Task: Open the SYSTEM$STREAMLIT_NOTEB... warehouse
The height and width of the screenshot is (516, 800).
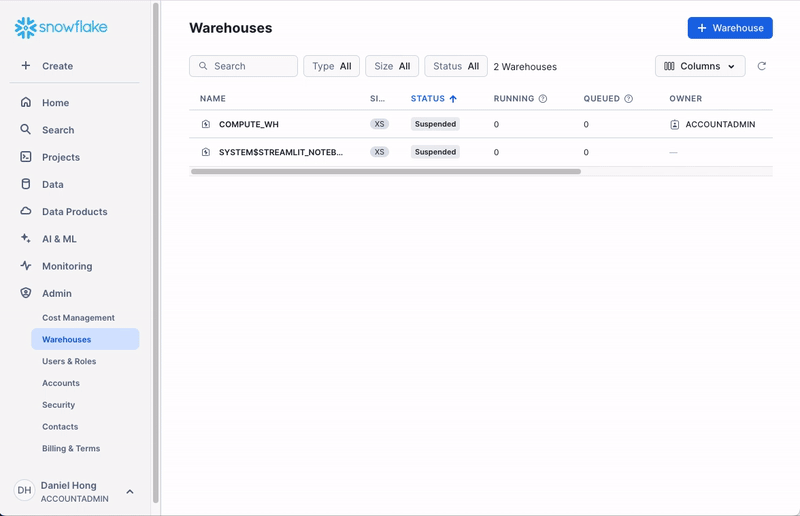Action: 281,152
